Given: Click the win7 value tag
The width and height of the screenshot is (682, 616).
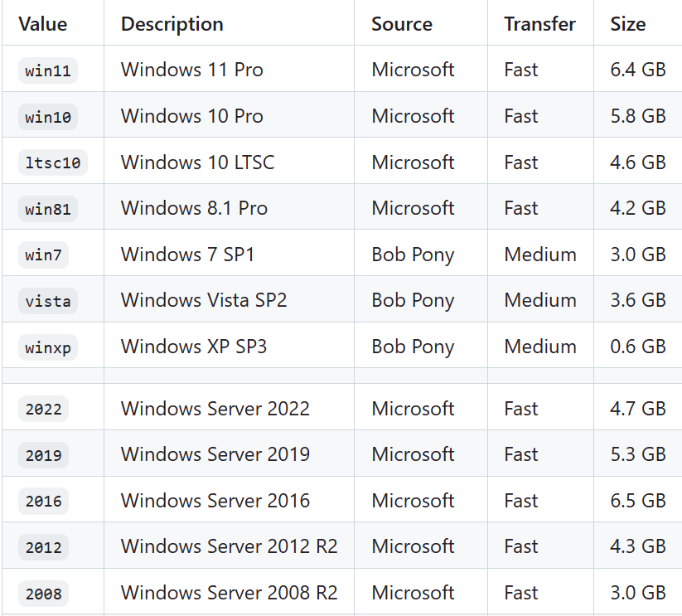Looking at the screenshot, I should 43,255.
